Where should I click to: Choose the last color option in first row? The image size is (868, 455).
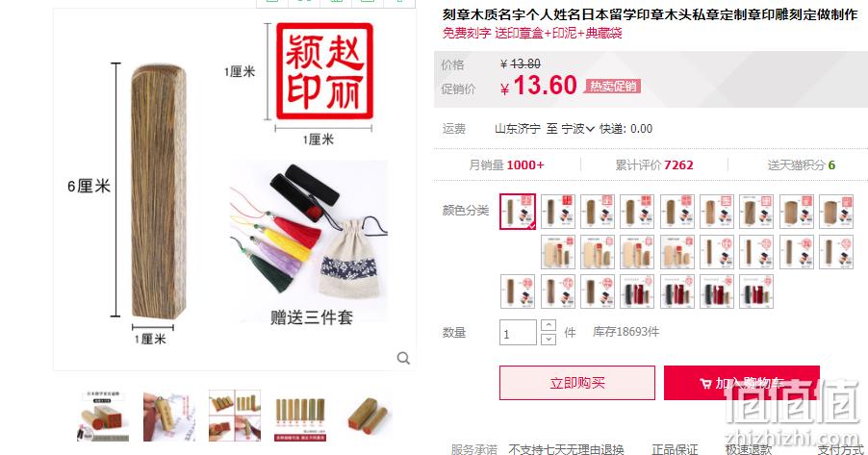pyautogui.click(x=836, y=211)
